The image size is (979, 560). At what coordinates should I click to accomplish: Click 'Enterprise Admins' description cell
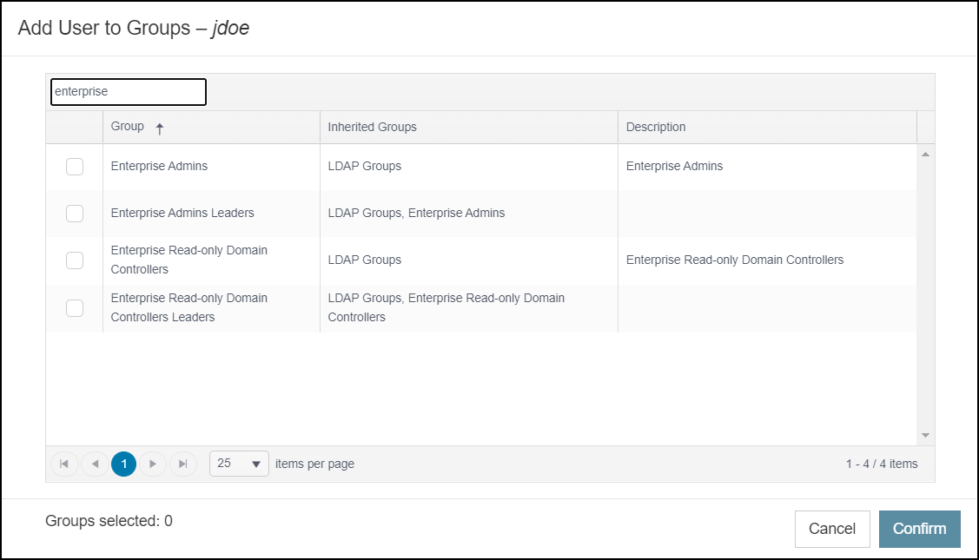click(x=674, y=166)
